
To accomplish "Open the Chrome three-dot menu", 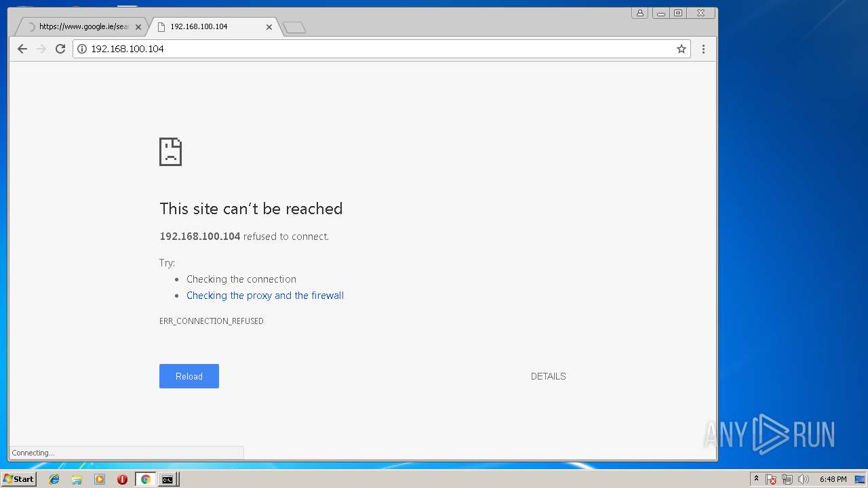I will tap(703, 49).
